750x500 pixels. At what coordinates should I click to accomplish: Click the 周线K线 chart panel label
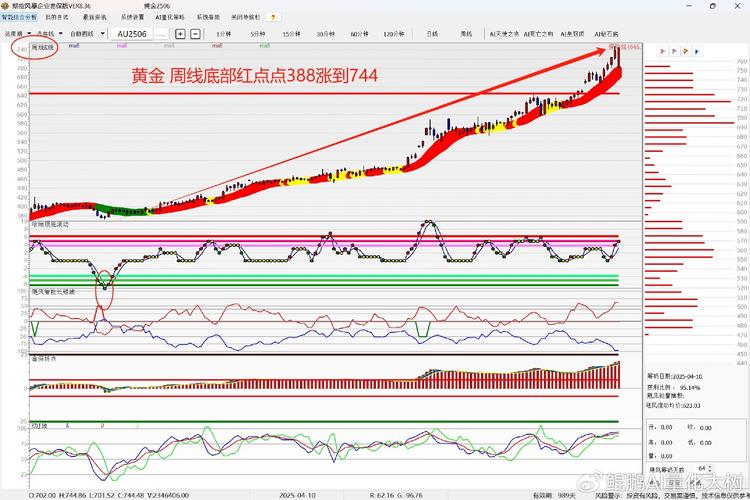pos(43,47)
